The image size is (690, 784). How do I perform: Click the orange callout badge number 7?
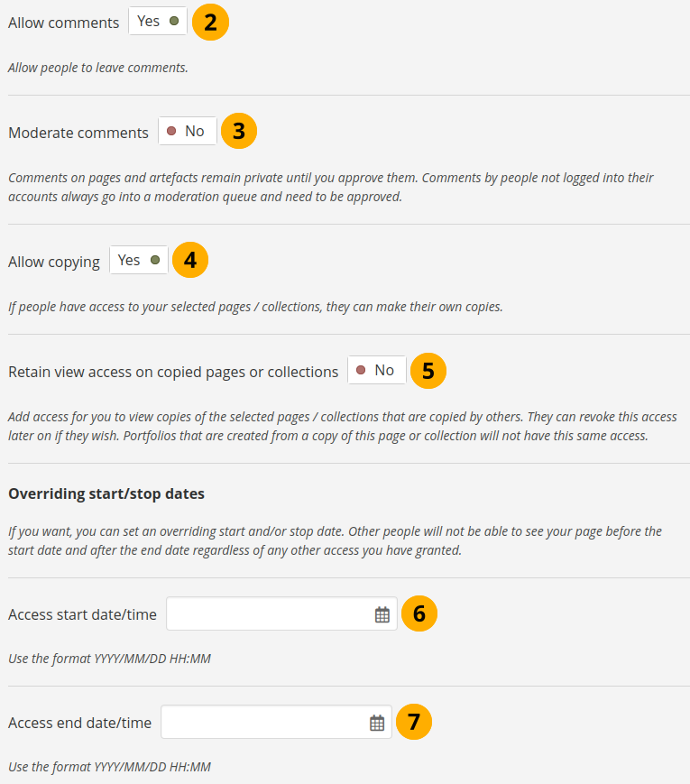tap(414, 723)
